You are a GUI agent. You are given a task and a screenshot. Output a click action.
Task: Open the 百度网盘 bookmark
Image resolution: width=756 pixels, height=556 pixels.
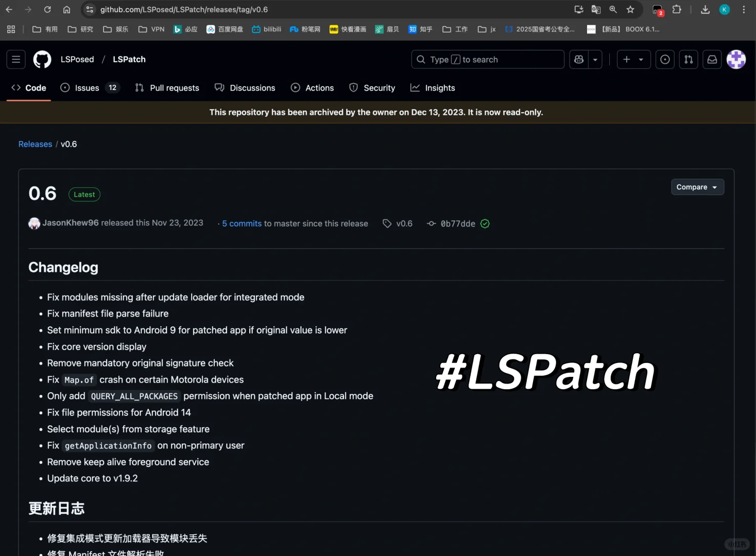point(225,29)
